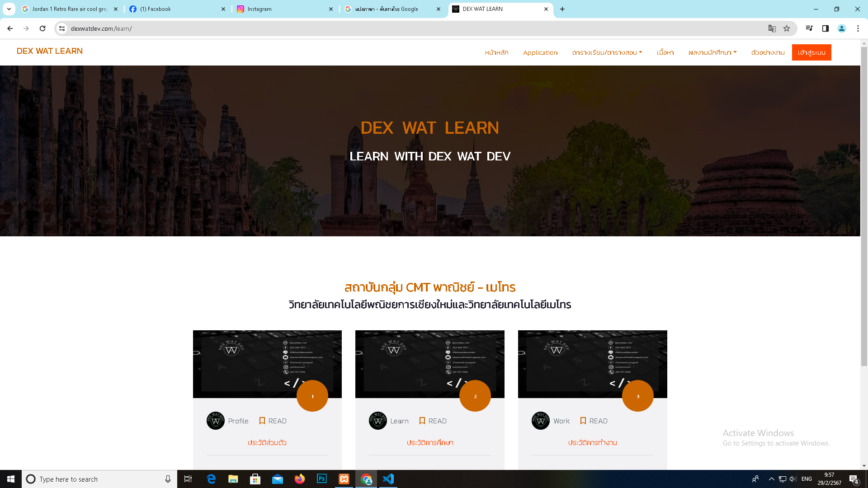The image size is (868, 488).
Task: Expand the ตารางเรียน/ตารางสอน dropdown
Action: (x=607, y=52)
